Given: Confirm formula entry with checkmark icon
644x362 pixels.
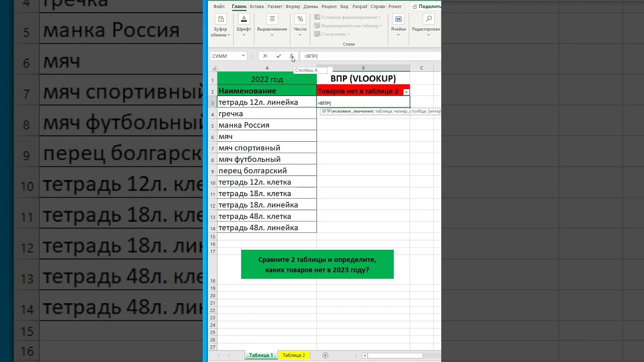Looking at the screenshot, I should click(x=278, y=56).
